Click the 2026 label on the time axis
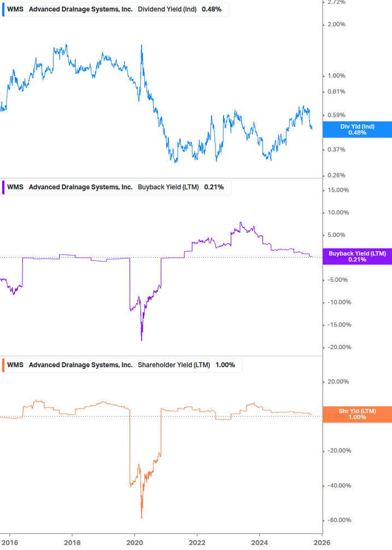 322,543
